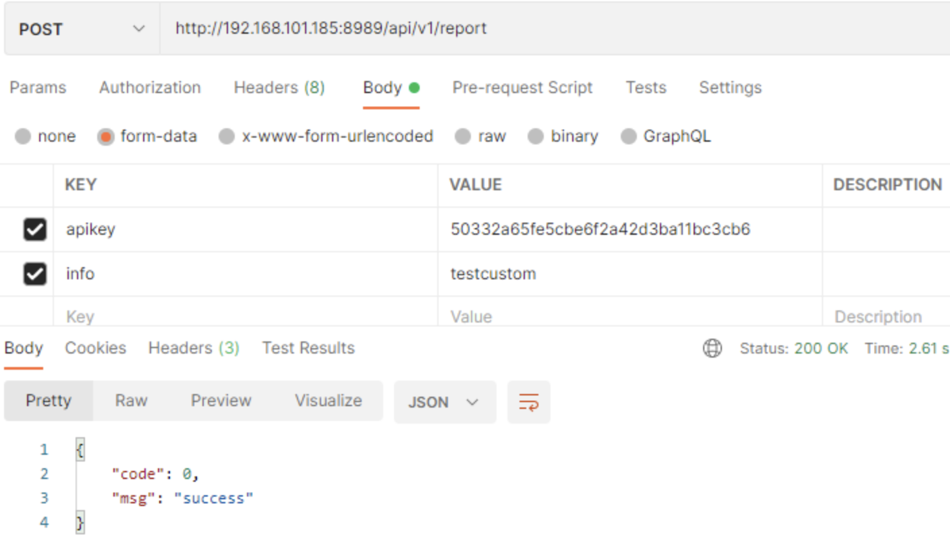Open the Headers (8) request tab
Image resolution: width=950 pixels, height=560 pixels.
point(279,88)
